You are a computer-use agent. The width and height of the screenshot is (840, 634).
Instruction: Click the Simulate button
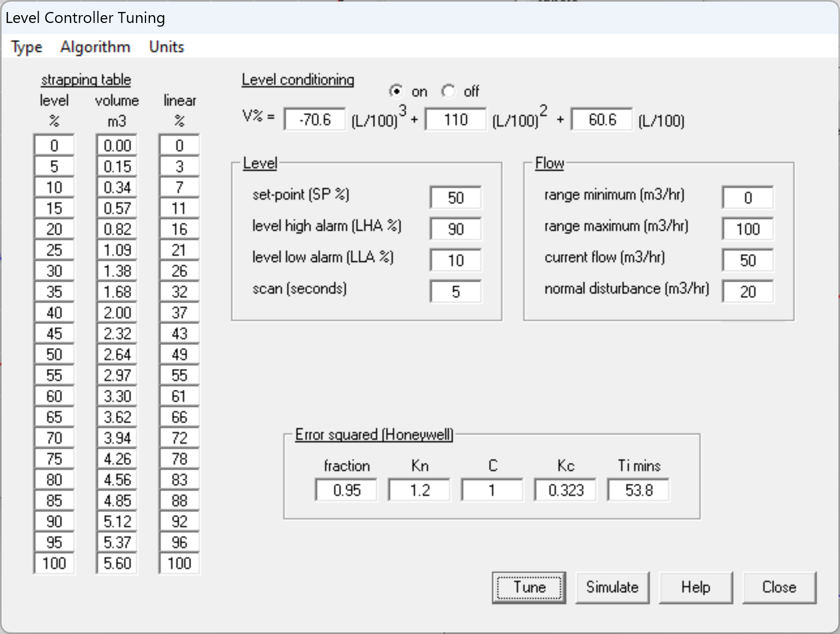[612, 588]
